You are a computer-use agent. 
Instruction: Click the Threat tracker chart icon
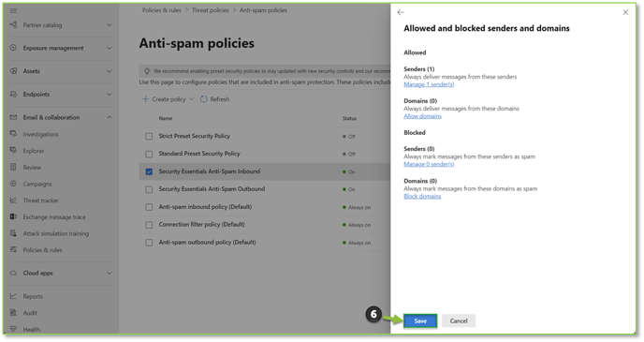tap(13, 201)
